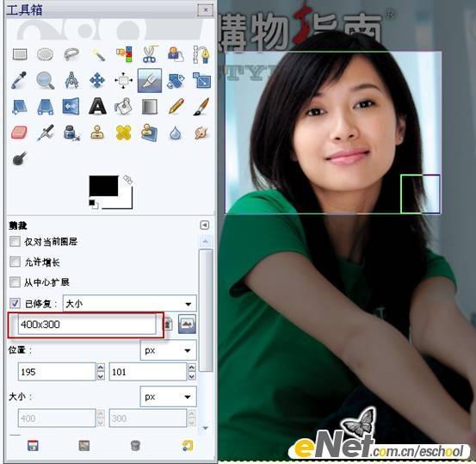Click the tool options menu arrow button
Screen dimensions: 476x464
coord(204,226)
